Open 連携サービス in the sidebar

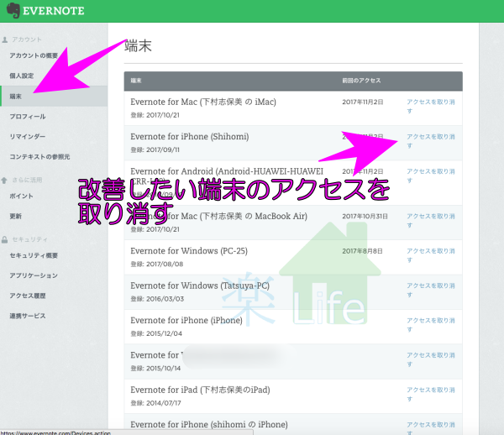point(28,316)
